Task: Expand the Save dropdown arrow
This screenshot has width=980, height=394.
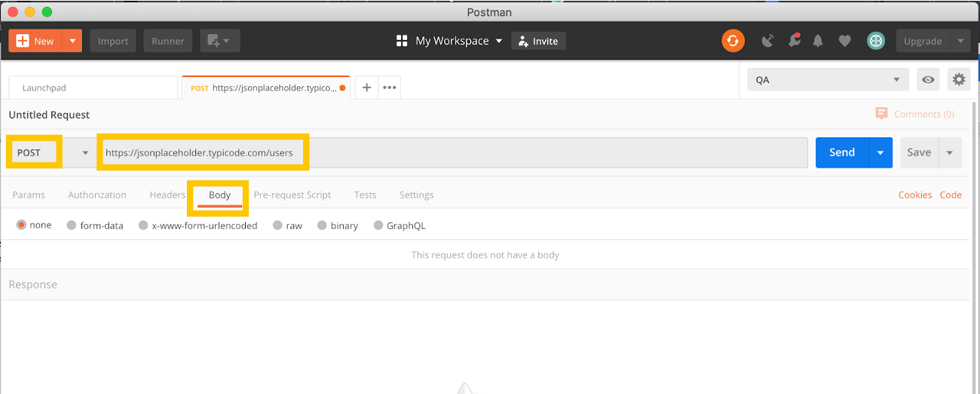Action: [x=950, y=152]
